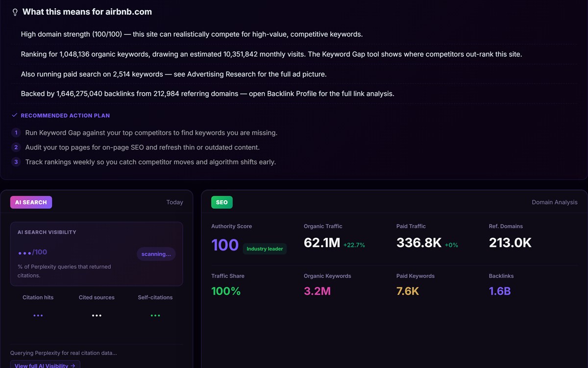Click the Citation hits label
This screenshot has width=588, height=368.
pyautogui.click(x=38, y=297)
